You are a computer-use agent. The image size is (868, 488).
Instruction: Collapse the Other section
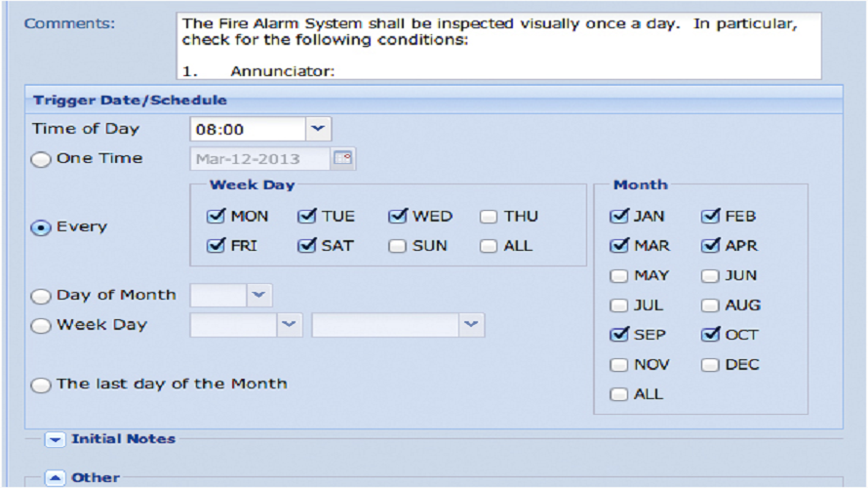tap(56, 478)
